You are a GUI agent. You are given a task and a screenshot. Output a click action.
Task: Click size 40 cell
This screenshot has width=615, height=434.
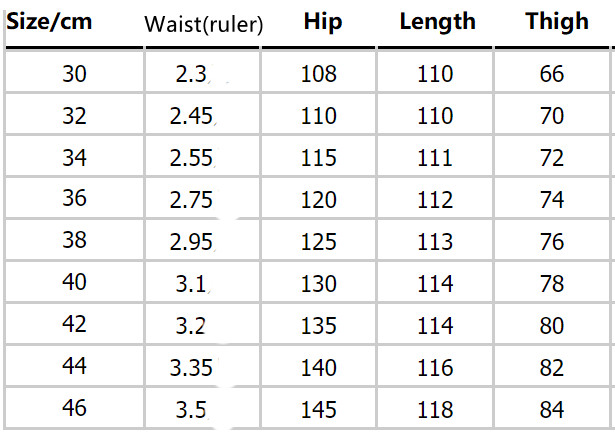point(75,283)
